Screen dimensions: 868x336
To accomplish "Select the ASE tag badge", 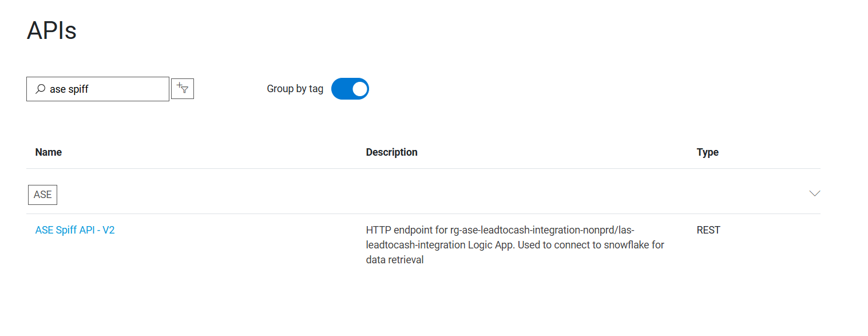I will (42, 195).
